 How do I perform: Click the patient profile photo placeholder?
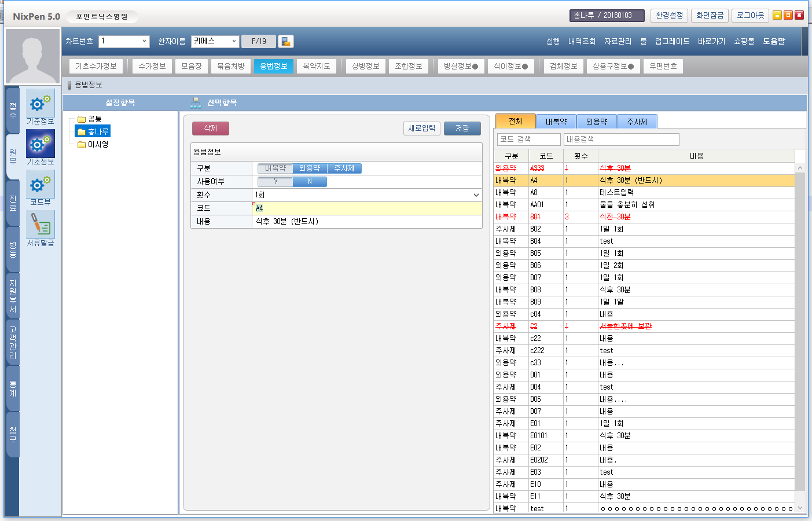pyautogui.click(x=32, y=56)
